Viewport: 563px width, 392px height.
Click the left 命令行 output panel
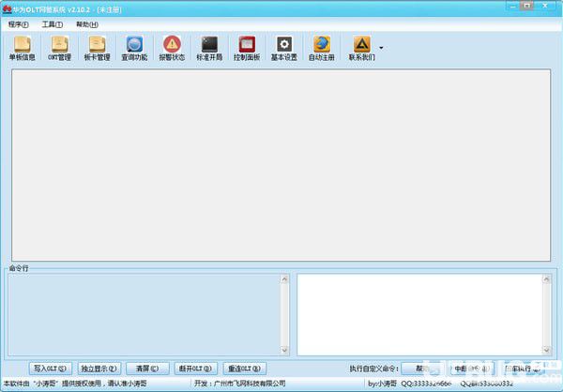pyautogui.click(x=144, y=315)
